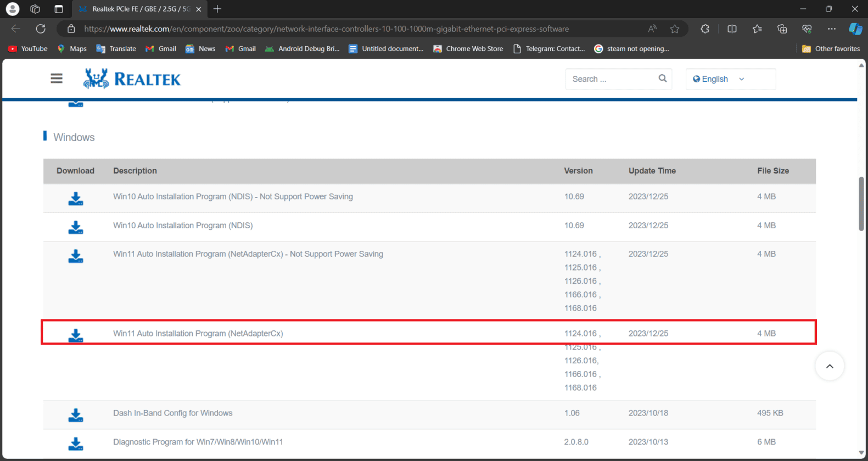Open YouTube bookmark in favorites bar
The image size is (868, 461).
point(28,49)
